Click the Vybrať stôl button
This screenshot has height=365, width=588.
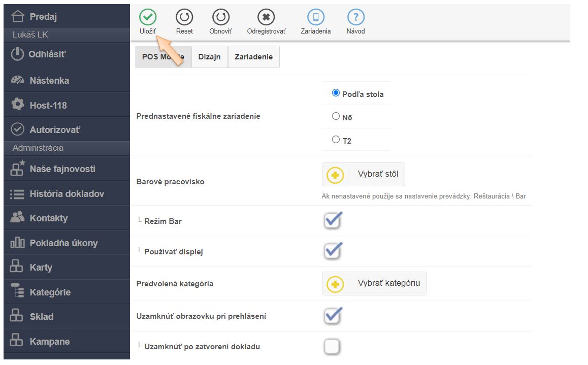(x=364, y=175)
